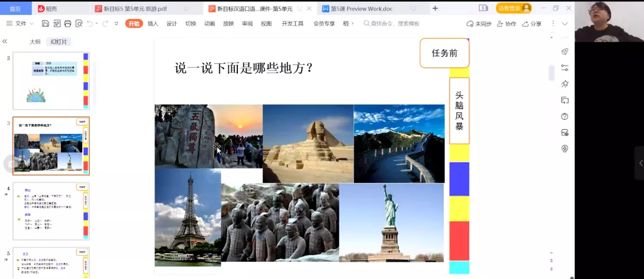Viewport: 644px width, 279px height.
Task: Switch to the 大纲 outline view
Action: tap(35, 42)
